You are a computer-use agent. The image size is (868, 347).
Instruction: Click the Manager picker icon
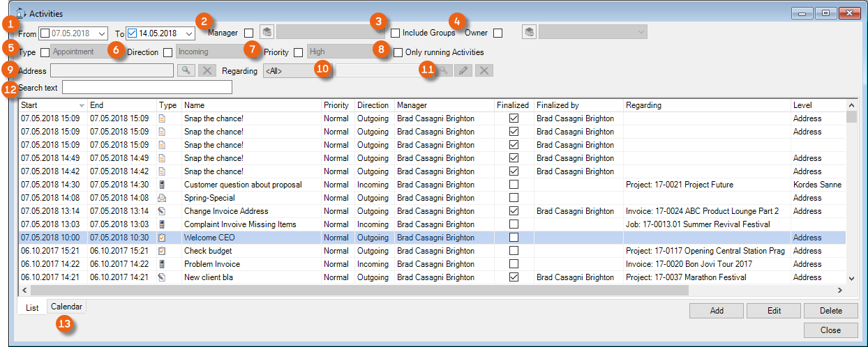[267, 32]
